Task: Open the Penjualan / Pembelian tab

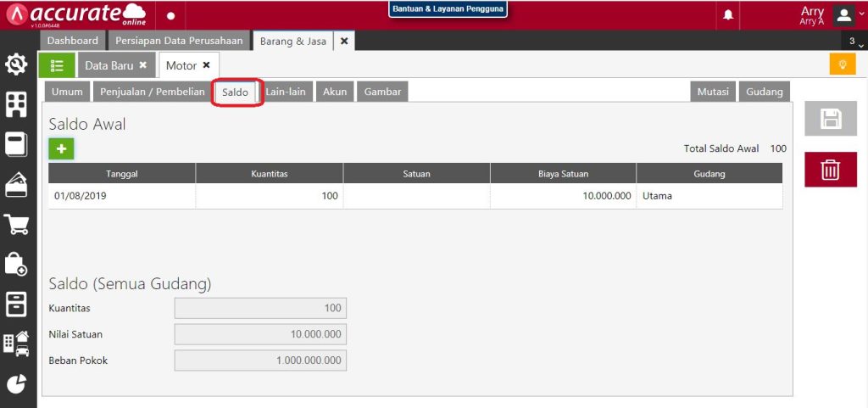Action: coord(152,92)
